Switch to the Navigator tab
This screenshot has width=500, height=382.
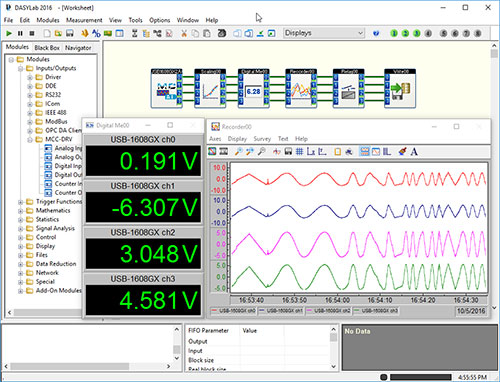pos(78,48)
